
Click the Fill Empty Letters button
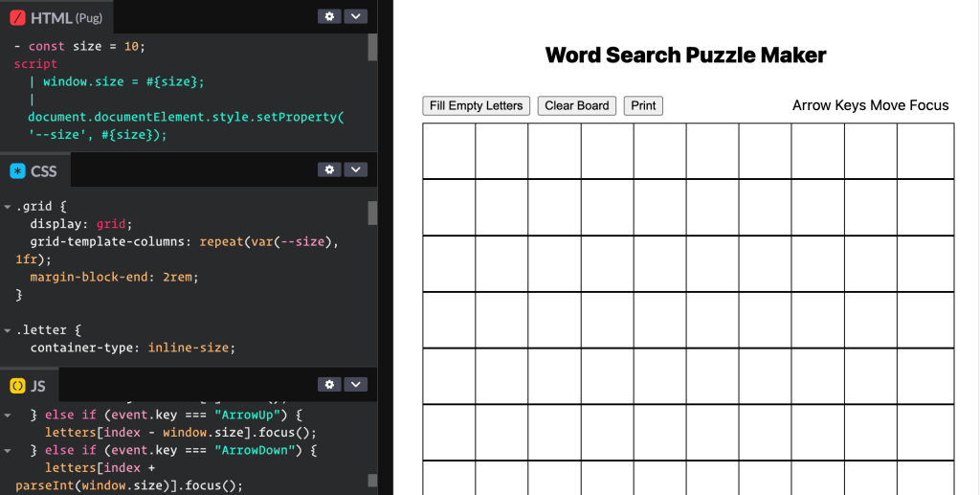tap(476, 106)
